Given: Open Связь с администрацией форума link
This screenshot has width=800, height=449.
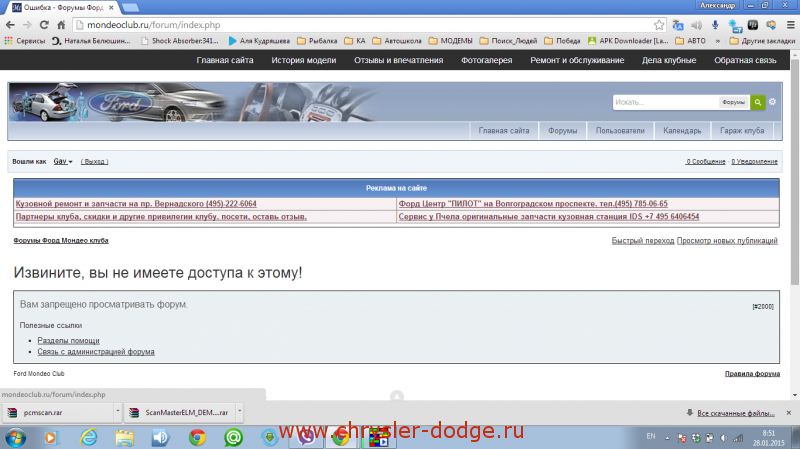Looking at the screenshot, I should 96,352.
